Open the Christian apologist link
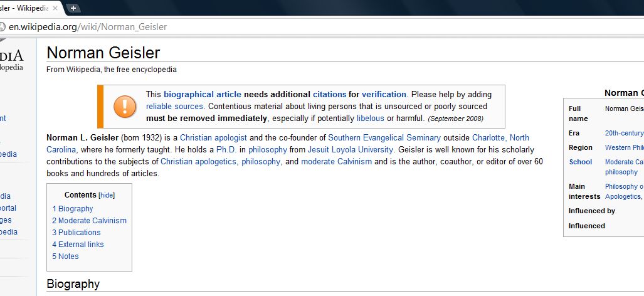 (214, 137)
